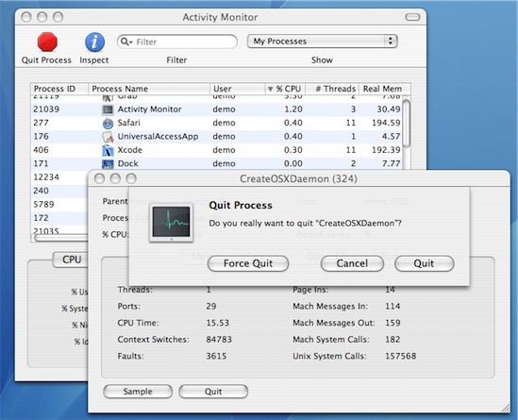This screenshot has width=518, height=420.
Task: Click the CreateOSXDaemon (324) window title
Action: click(298, 178)
